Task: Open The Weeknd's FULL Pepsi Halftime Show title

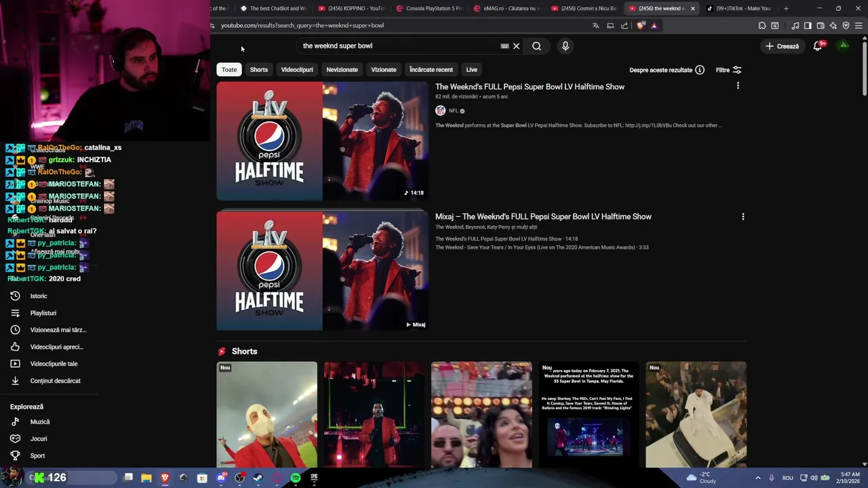Action: point(530,87)
